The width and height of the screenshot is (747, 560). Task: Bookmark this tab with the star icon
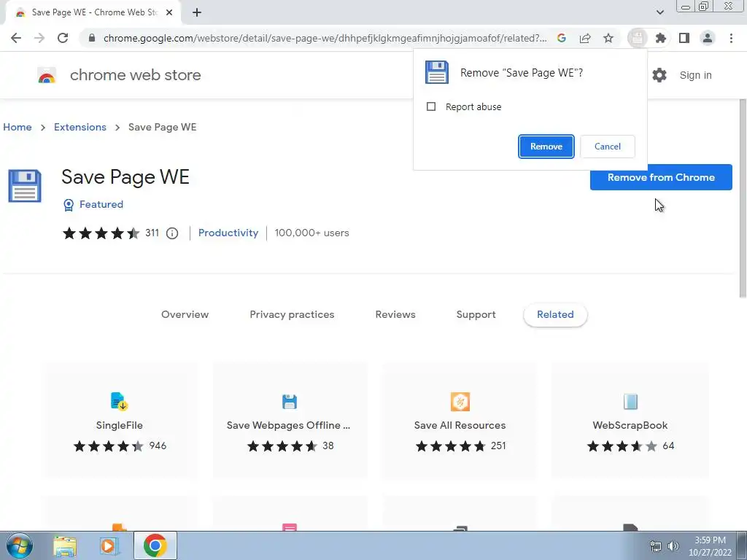(608, 38)
